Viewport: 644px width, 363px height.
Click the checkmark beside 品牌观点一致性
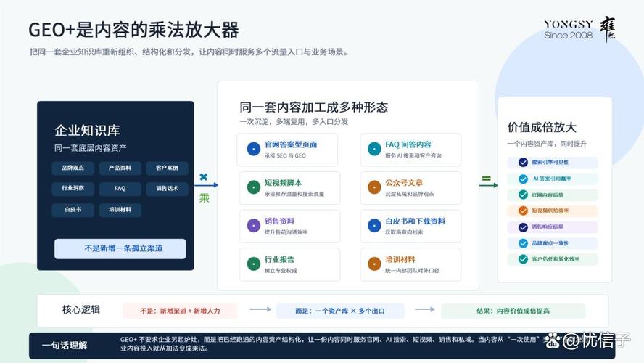pyautogui.click(x=523, y=243)
